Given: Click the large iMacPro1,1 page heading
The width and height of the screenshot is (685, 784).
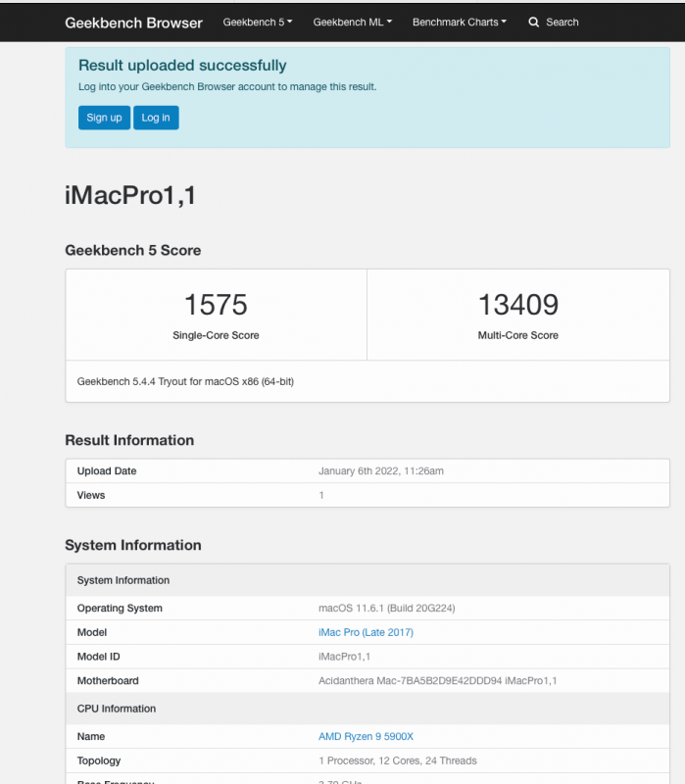Looking at the screenshot, I should (x=130, y=195).
